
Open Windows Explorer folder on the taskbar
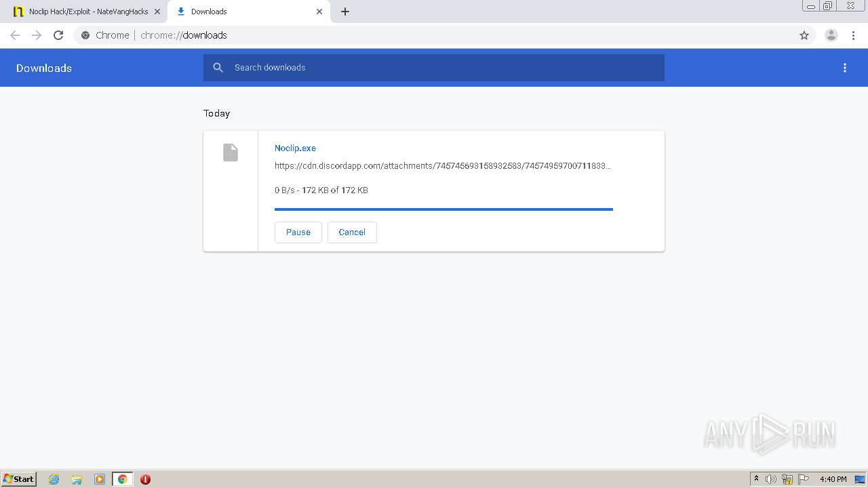click(77, 479)
